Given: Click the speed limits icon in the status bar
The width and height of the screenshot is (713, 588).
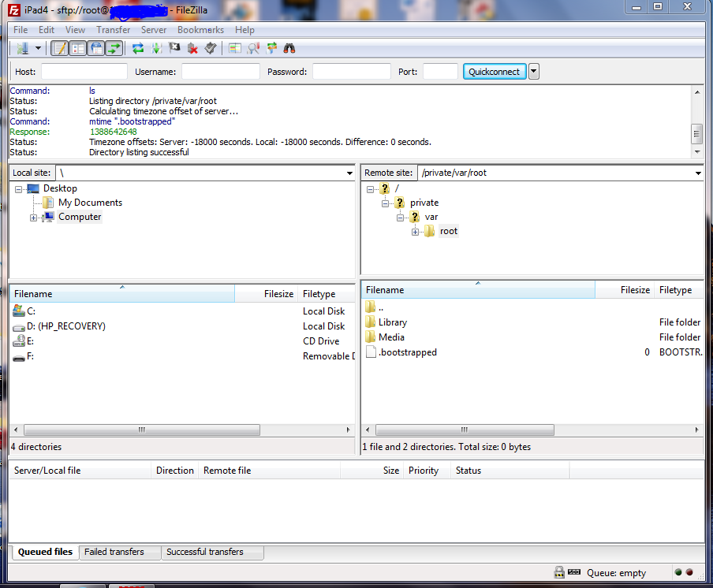Looking at the screenshot, I should click(574, 572).
